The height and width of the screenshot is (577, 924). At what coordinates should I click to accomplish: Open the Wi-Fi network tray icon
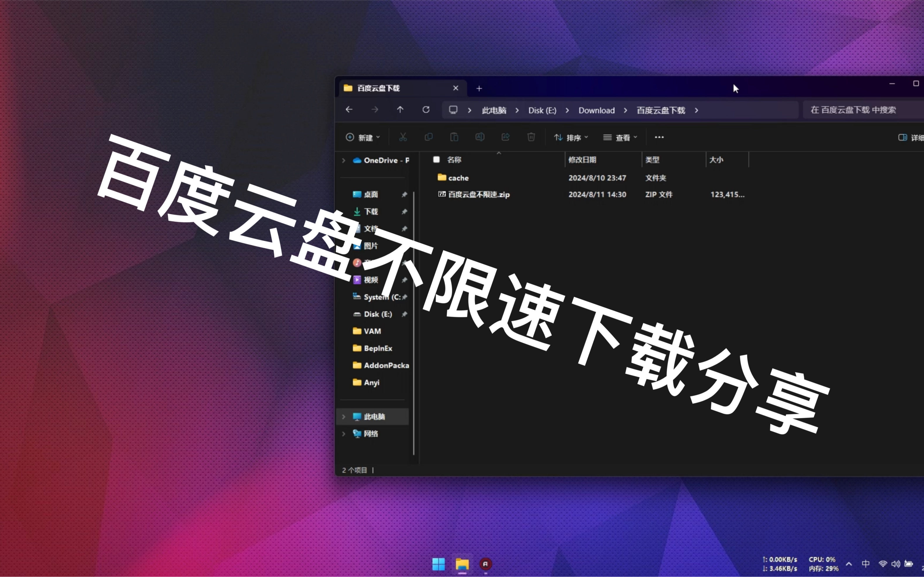(883, 564)
